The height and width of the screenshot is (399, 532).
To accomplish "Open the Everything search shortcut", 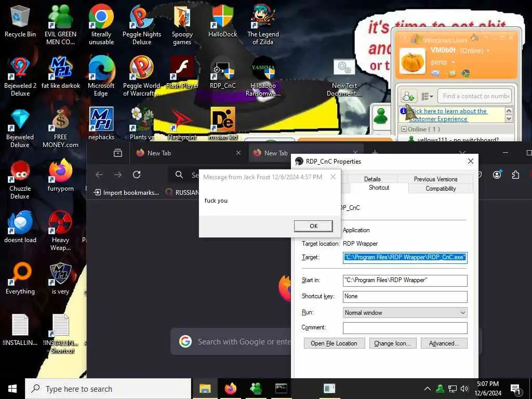I will point(20,278).
